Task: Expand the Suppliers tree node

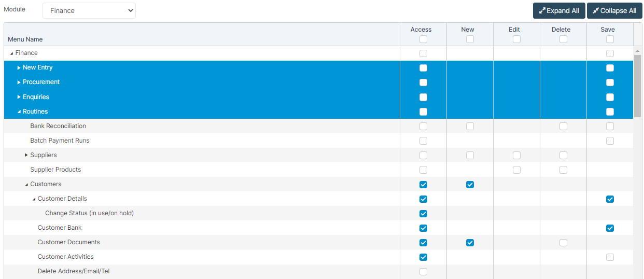Action: click(26, 155)
